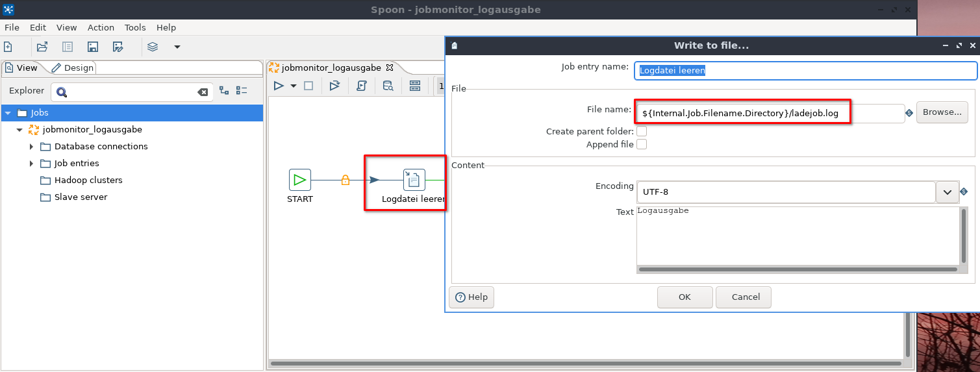Click the START job entry icon
The height and width of the screenshot is (372, 980).
tap(300, 179)
